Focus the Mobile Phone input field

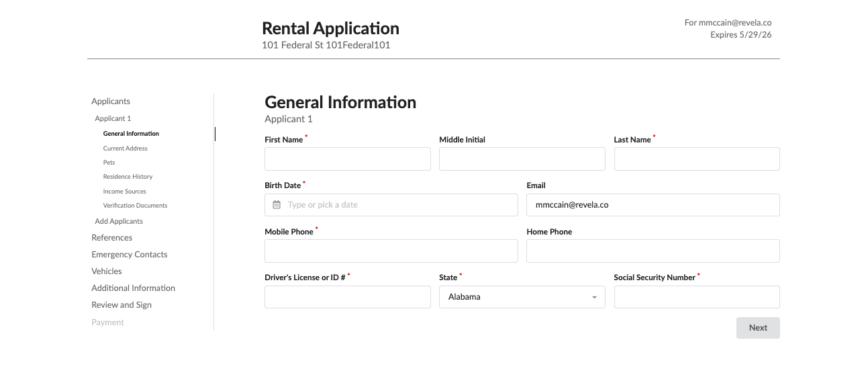tap(391, 251)
